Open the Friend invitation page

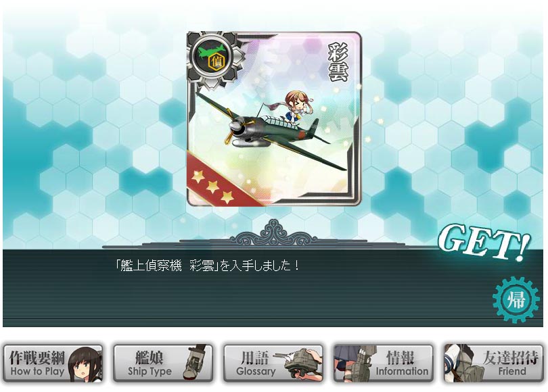(x=493, y=364)
